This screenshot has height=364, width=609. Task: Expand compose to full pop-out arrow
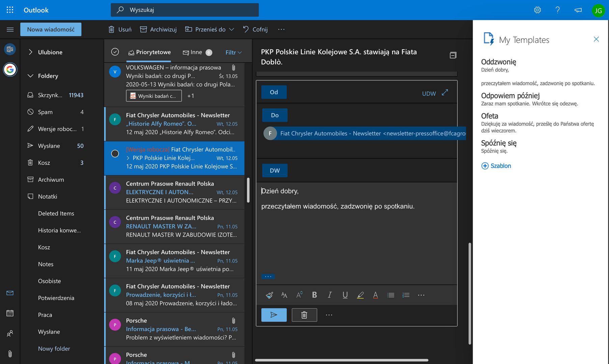coord(445,92)
